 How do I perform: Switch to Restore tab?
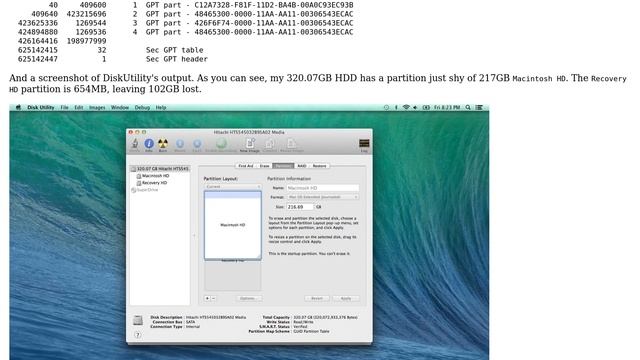(319, 166)
